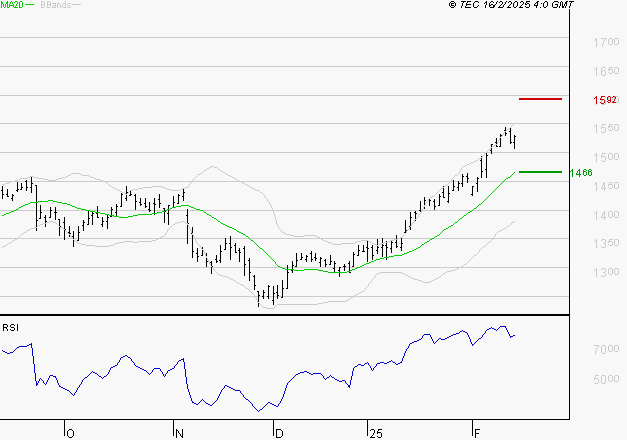Click the N month marker on time axis
This screenshot has width=627, height=440.
click(179, 434)
